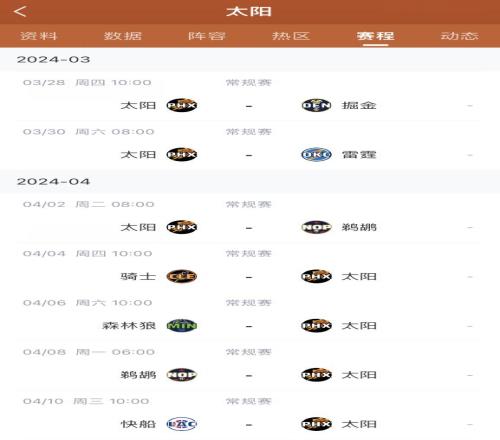Open the 森林狼 team name link
The height and width of the screenshot is (440, 500).
(x=129, y=326)
